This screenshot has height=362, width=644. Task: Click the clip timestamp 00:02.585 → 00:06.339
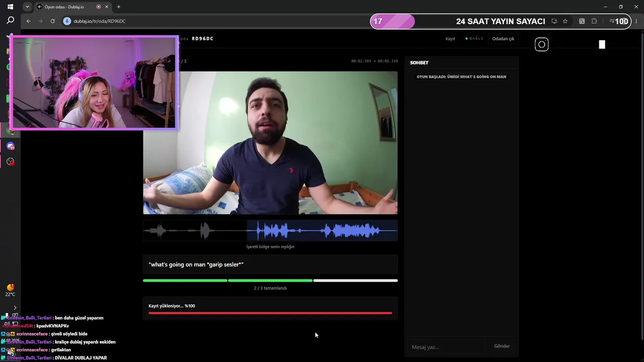coord(374,61)
